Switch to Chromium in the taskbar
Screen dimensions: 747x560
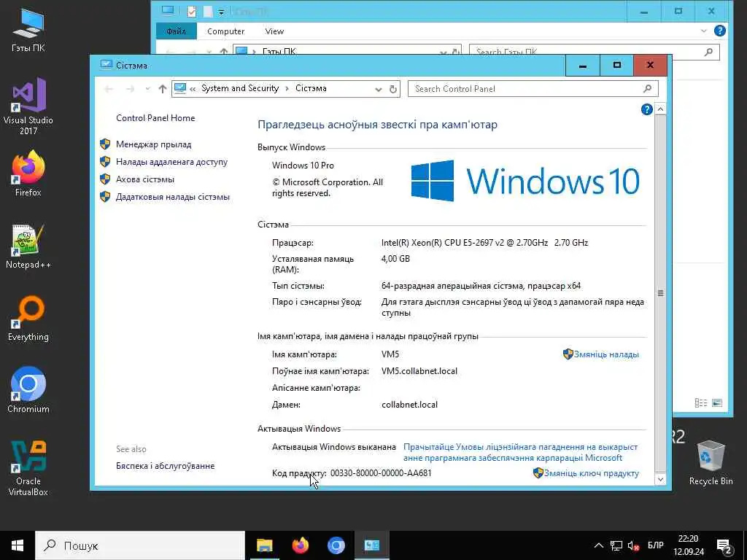336,545
